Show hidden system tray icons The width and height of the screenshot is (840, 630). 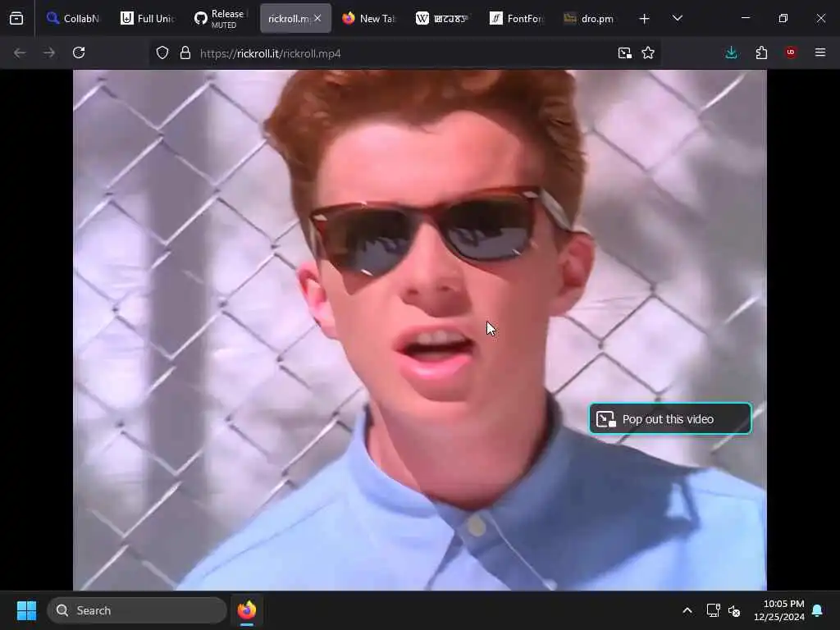pyautogui.click(x=687, y=610)
